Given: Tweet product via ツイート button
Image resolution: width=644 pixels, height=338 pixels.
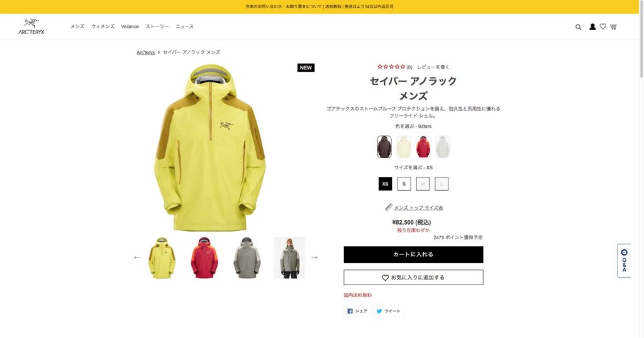Looking at the screenshot, I should (x=389, y=311).
